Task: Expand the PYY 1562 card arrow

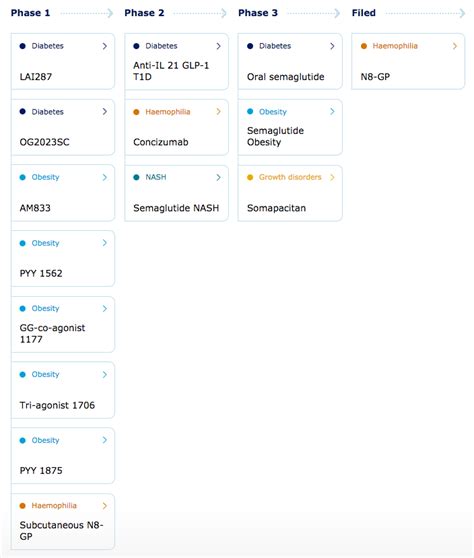Action: tap(105, 243)
